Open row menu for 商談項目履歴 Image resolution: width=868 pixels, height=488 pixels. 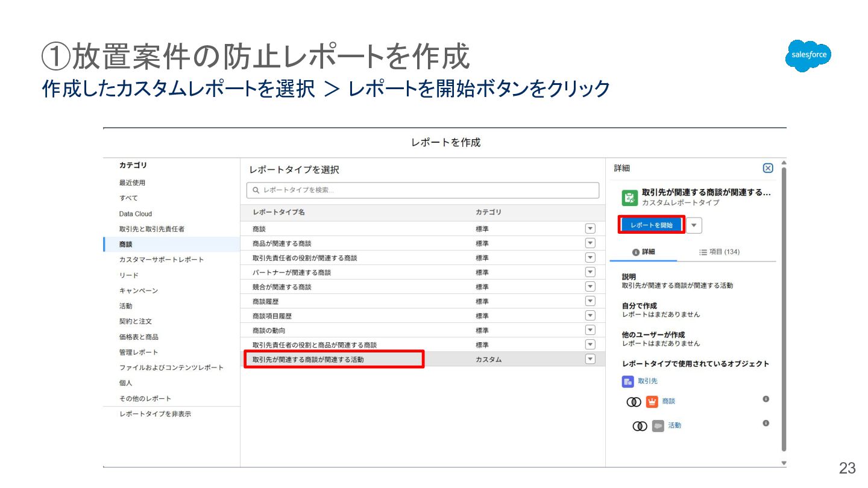point(590,316)
